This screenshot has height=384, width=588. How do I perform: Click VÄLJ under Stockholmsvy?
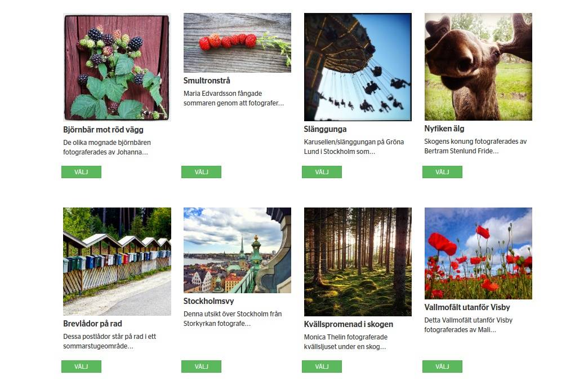[202, 367]
